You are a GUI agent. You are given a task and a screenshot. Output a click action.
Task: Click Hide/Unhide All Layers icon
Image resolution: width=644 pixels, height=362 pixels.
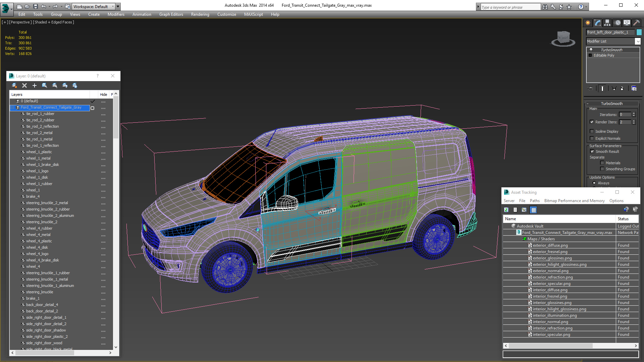[x=65, y=85]
